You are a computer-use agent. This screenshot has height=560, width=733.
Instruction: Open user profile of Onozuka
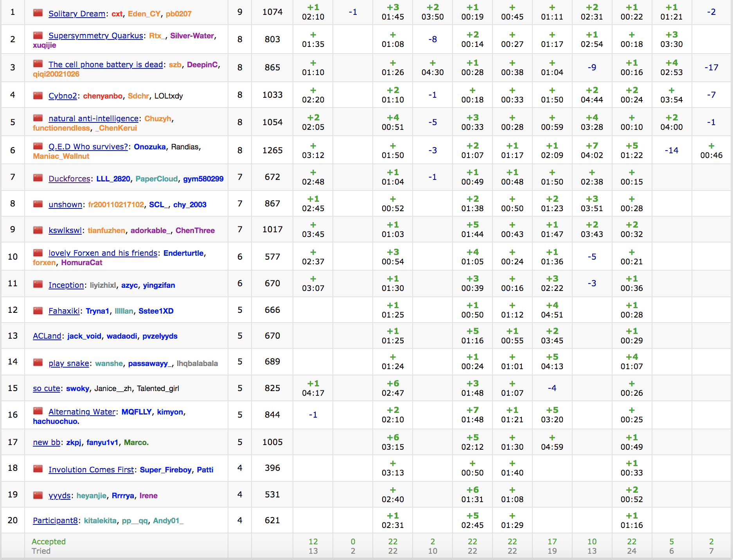[x=150, y=147]
